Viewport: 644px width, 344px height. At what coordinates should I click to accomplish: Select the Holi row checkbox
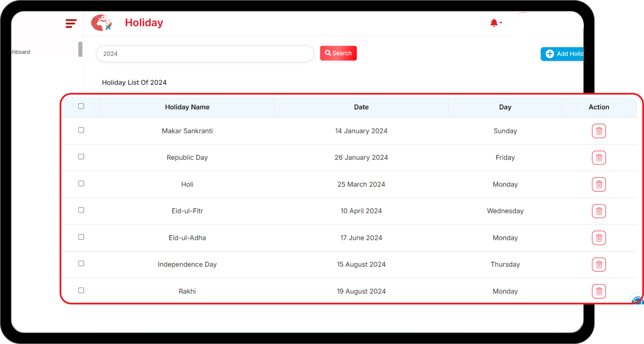(81, 183)
